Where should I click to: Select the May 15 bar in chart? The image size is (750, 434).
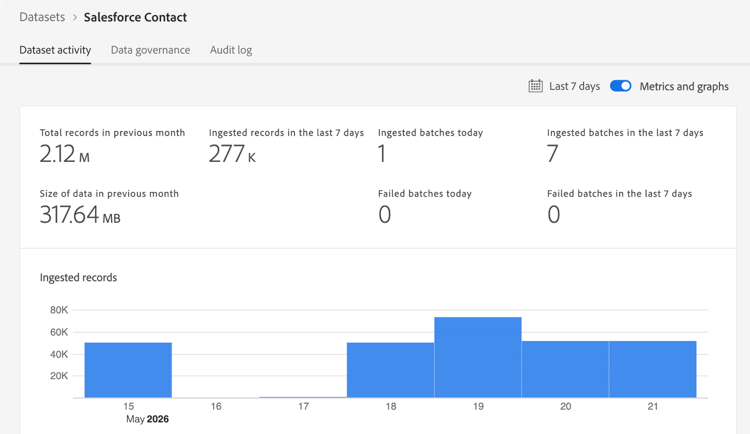(x=128, y=370)
